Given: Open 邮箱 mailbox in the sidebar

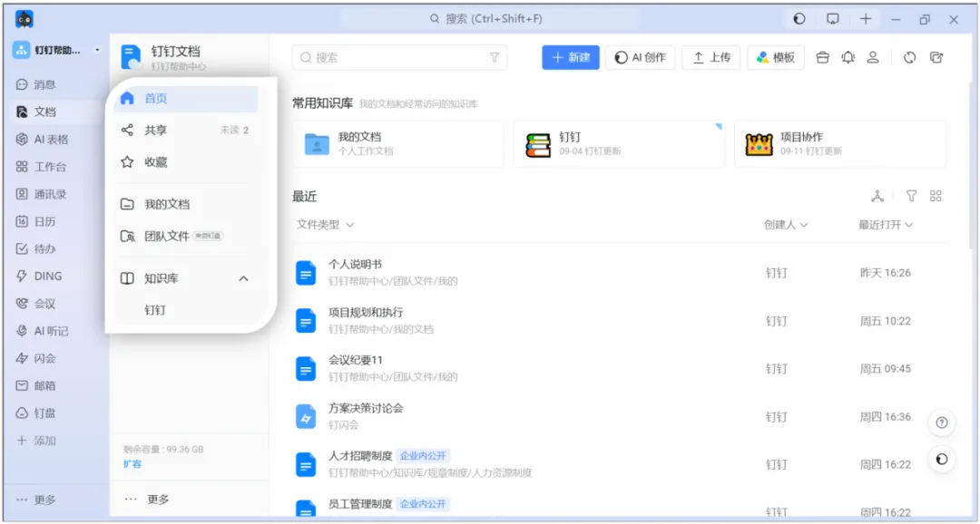Looking at the screenshot, I should [36, 386].
